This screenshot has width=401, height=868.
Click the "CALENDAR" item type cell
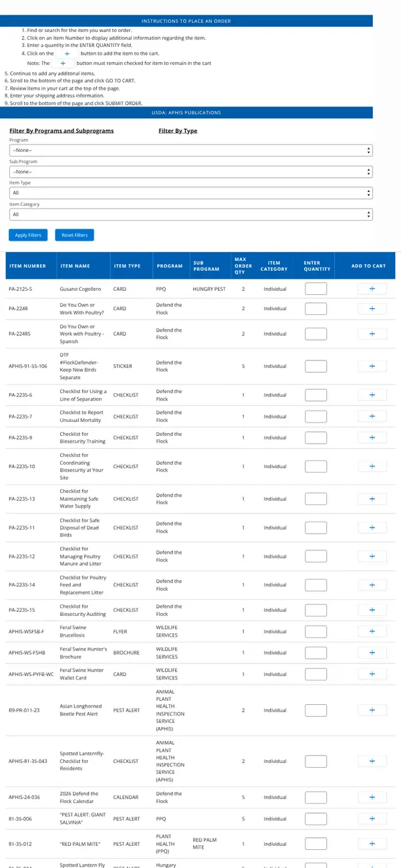[x=126, y=797]
